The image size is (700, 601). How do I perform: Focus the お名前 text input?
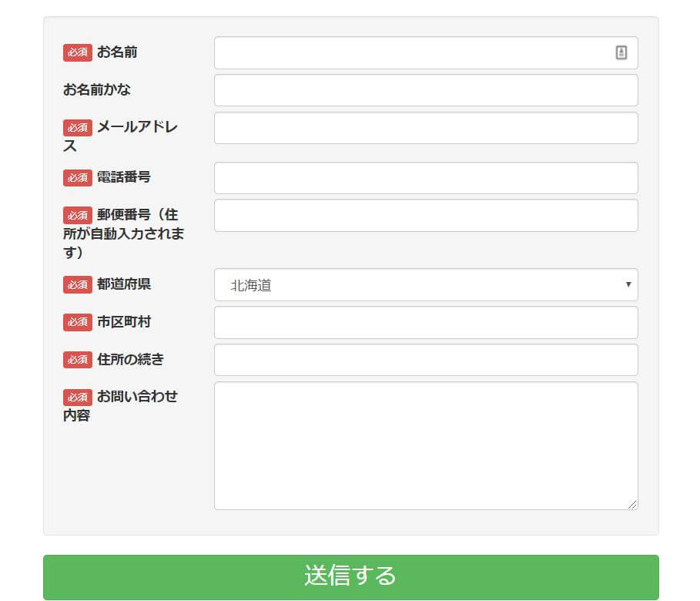pyautogui.click(x=412, y=53)
